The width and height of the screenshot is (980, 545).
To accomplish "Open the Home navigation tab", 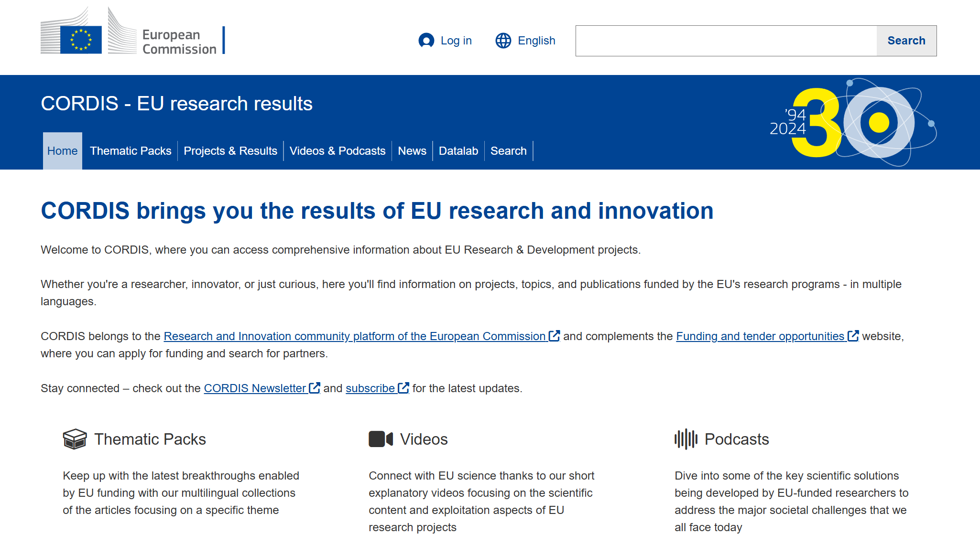I will point(62,151).
